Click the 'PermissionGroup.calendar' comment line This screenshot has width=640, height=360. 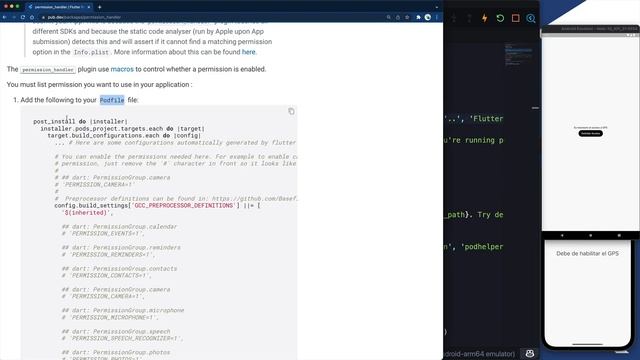click(x=119, y=227)
